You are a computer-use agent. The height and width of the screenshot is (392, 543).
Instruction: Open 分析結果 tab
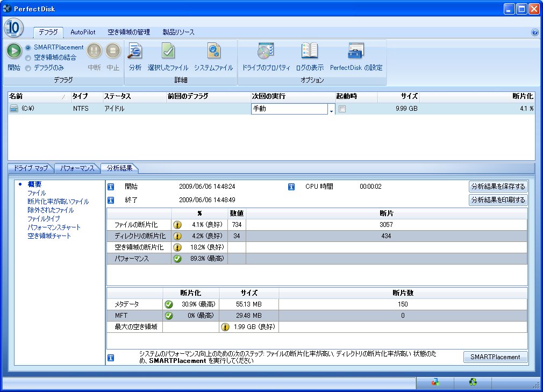pyautogui.click(x=119, y=168)
